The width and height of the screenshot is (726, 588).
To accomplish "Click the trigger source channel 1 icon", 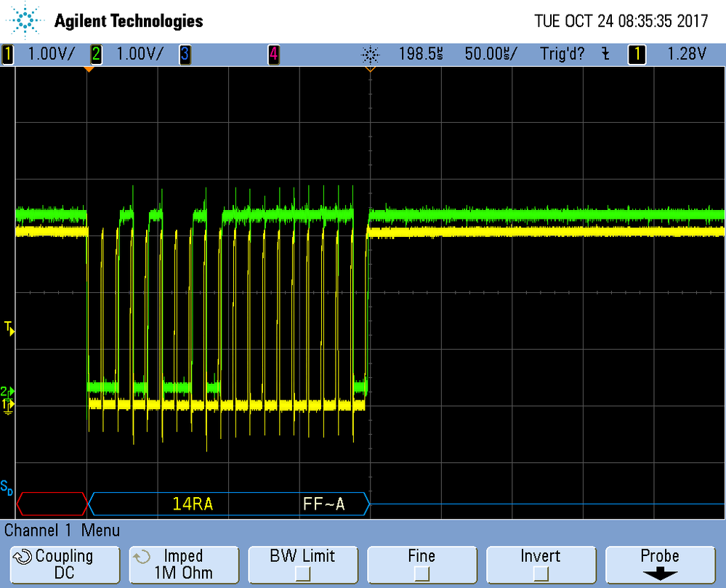I will [x=637, y=55].
